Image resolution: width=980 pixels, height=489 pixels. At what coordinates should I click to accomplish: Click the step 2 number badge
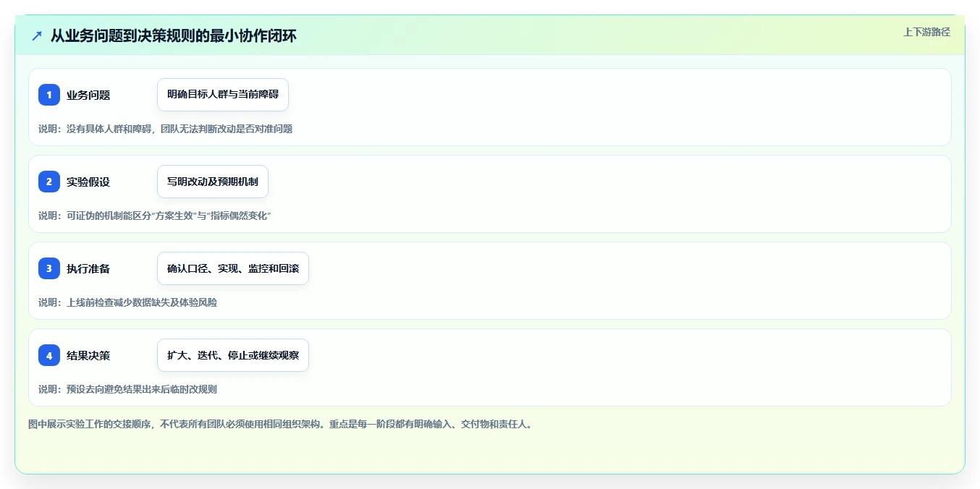pos(49,182)
